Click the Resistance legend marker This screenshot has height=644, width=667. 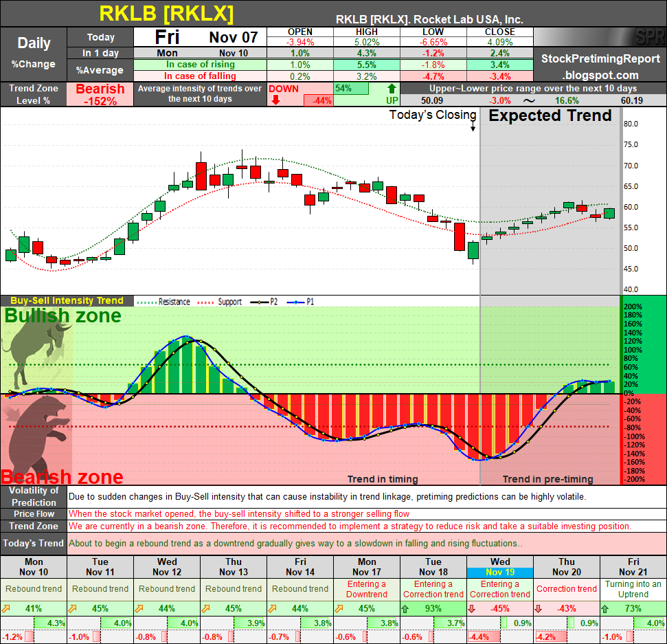[146, 302]
